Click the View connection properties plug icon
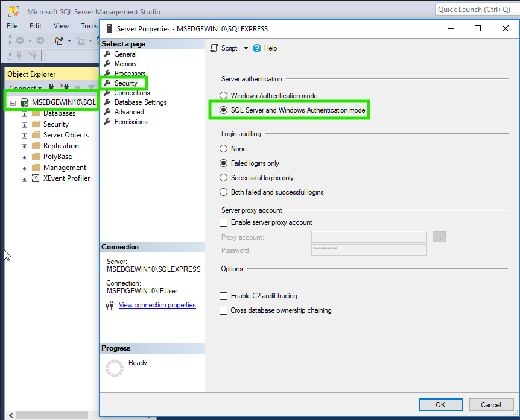The height and width of the screenshot is (420, 520). (x=110, y=305)
